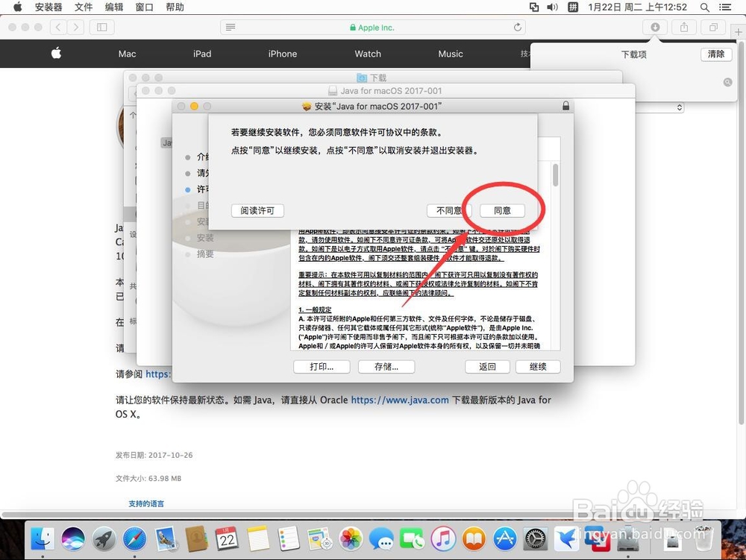
Task: Open Safari from the Dock
Action: pyautogui.click(x=136, y=540)
